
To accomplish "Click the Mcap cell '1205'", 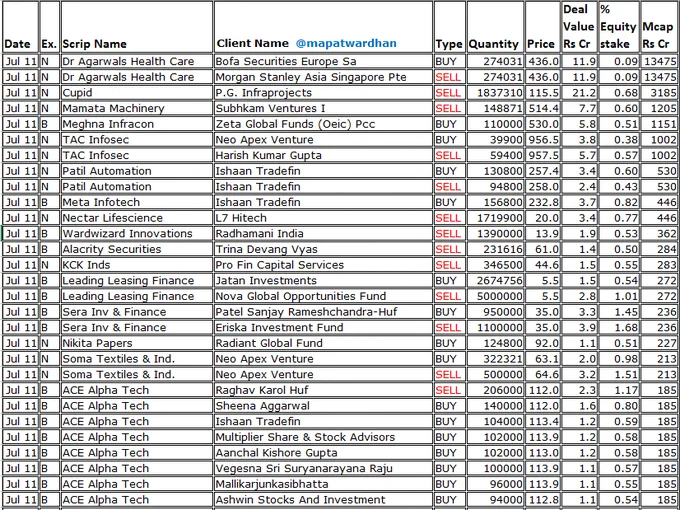I will [x=659, y=108].
